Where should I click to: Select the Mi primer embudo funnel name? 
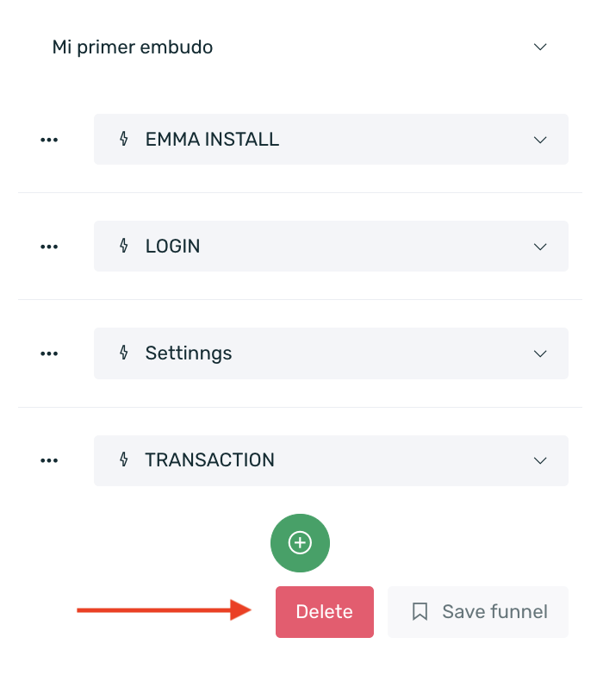point(133,47)
